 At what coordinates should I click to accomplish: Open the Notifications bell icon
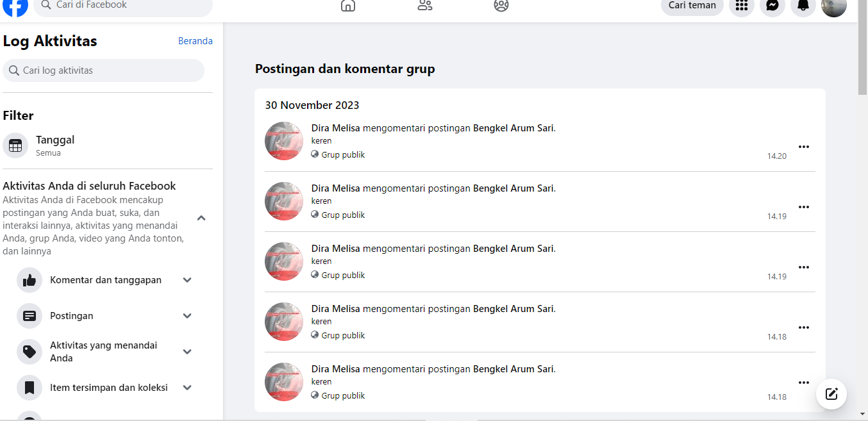(803, 5)
